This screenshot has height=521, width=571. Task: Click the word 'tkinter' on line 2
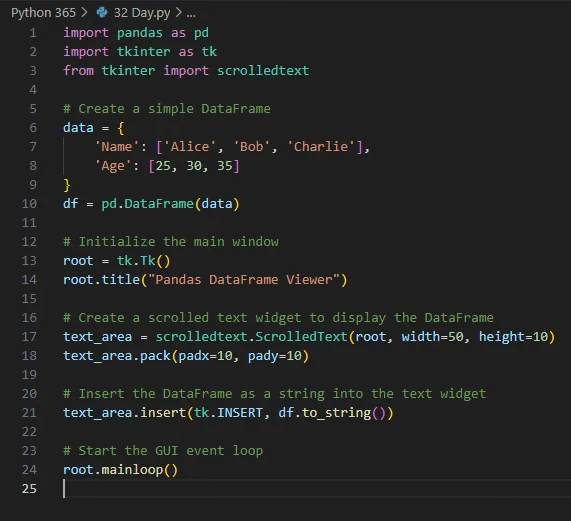tap(143, 52)
